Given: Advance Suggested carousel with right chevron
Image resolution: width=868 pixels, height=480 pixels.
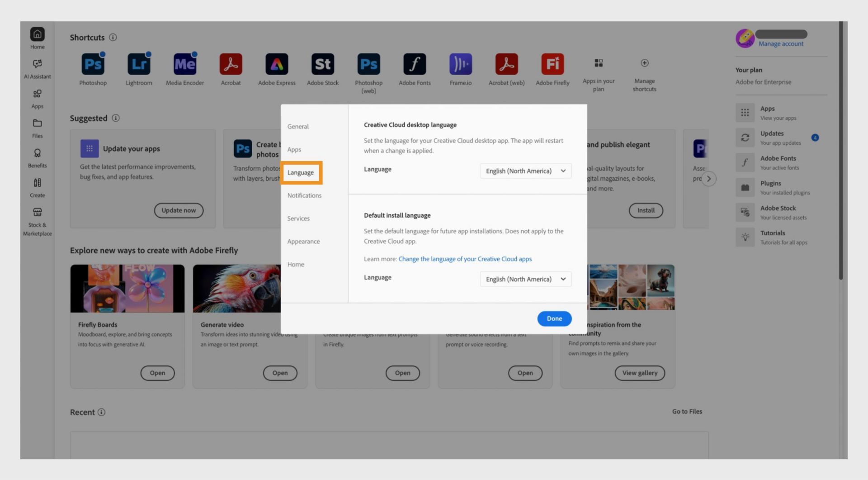Looking at the screenshot, I should tap(708, 179).
